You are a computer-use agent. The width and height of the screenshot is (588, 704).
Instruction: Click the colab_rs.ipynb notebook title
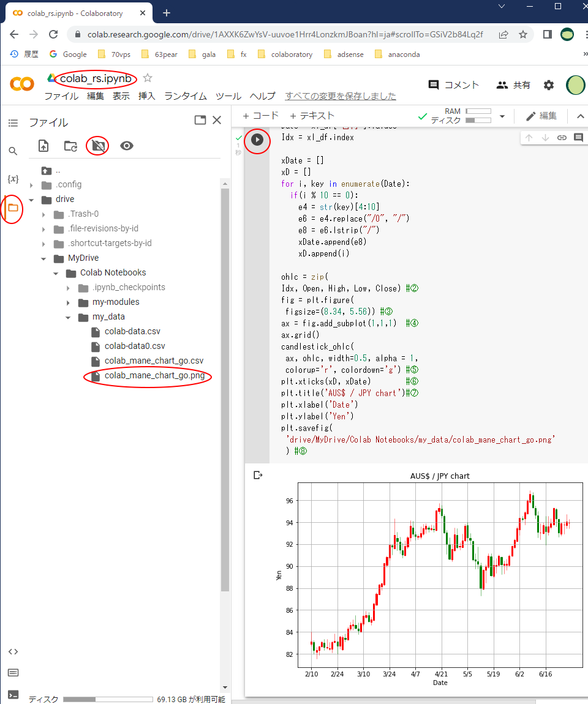(x=96, y=78)
